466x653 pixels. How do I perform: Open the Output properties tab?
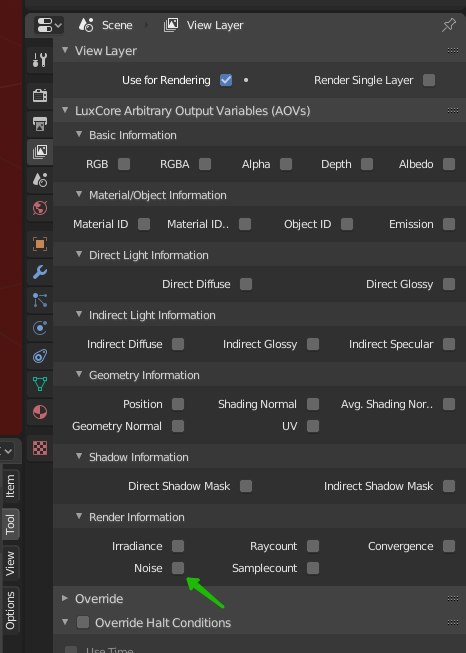pos(40,124)
